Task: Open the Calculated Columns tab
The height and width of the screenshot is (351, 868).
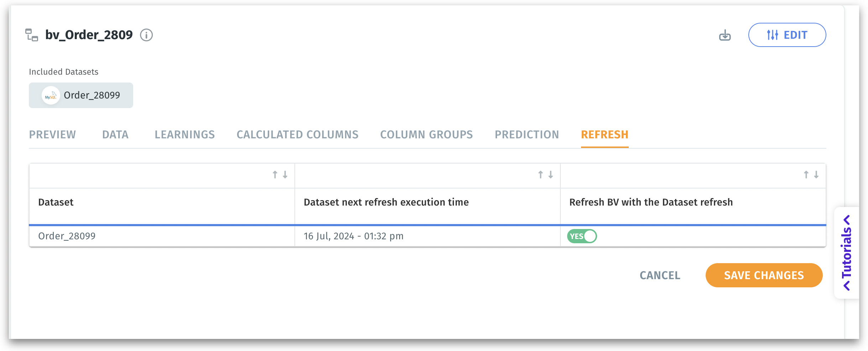Action: tap(297, 135)
